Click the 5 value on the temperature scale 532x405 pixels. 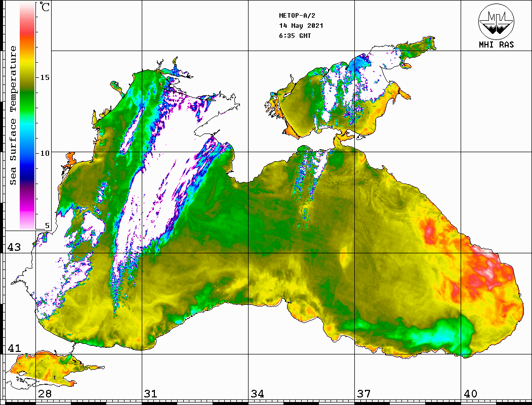click(47, 226)
